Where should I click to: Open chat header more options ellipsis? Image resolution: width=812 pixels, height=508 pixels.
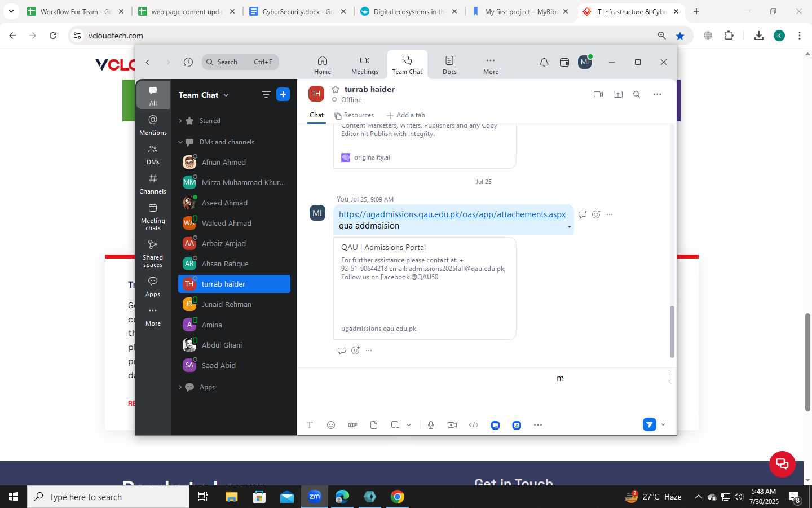point(657,94)
